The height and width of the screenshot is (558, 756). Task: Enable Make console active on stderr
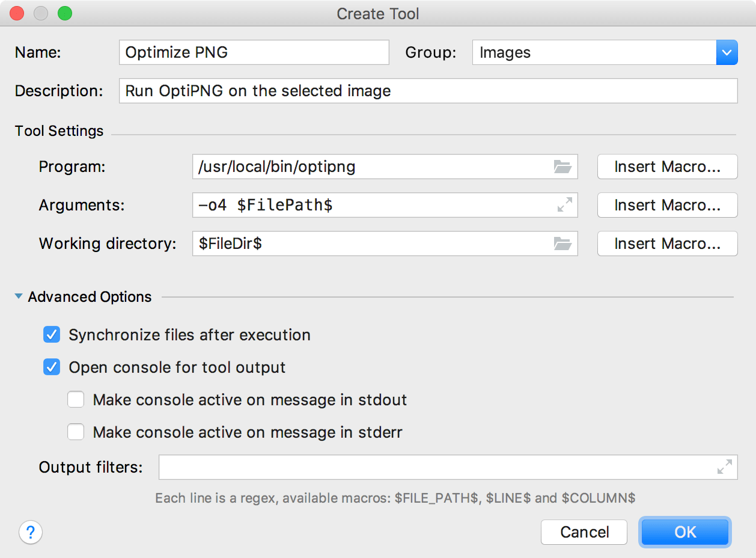[76, 432]
